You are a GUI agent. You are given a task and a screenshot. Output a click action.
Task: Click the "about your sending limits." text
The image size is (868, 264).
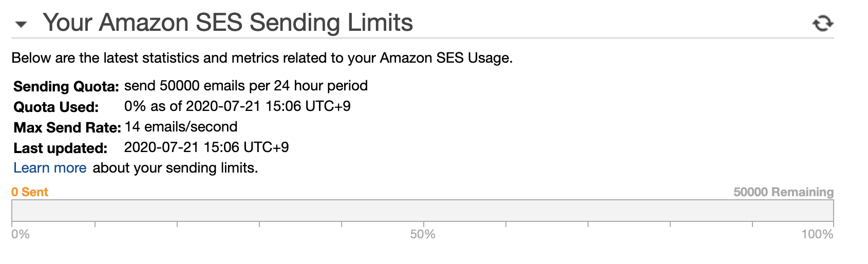point(175,168)
